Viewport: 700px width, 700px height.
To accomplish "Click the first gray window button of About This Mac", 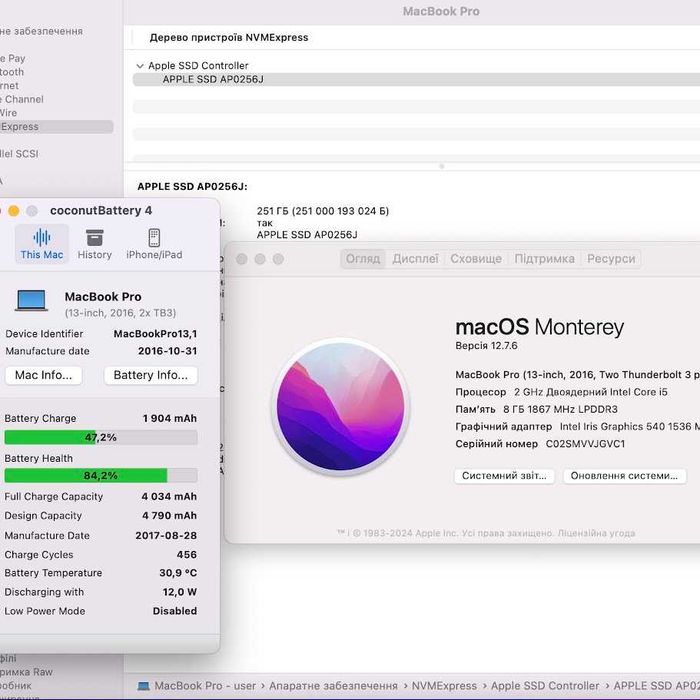I will click(x=242, y=259).
